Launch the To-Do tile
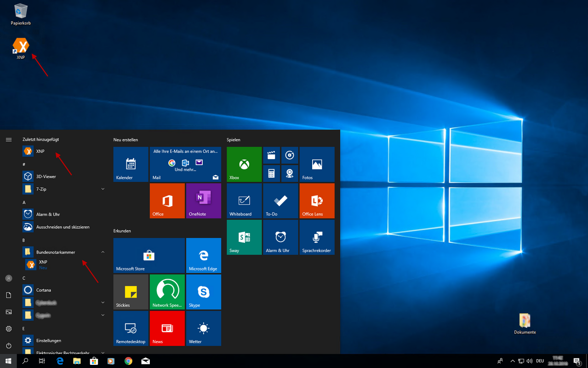This screenshot has width=588, height=368. (280, 201)
